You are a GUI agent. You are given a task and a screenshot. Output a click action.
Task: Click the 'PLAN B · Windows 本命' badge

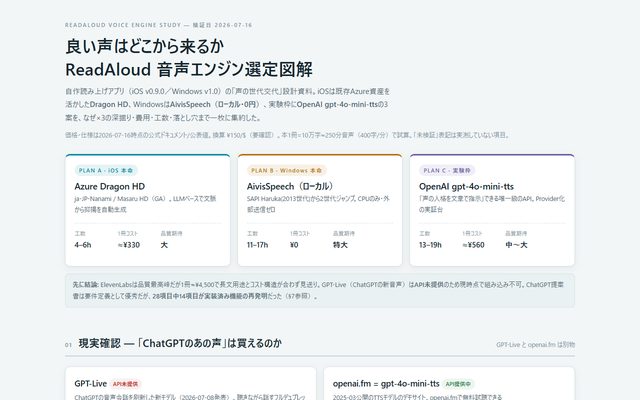tap(287, 171)
